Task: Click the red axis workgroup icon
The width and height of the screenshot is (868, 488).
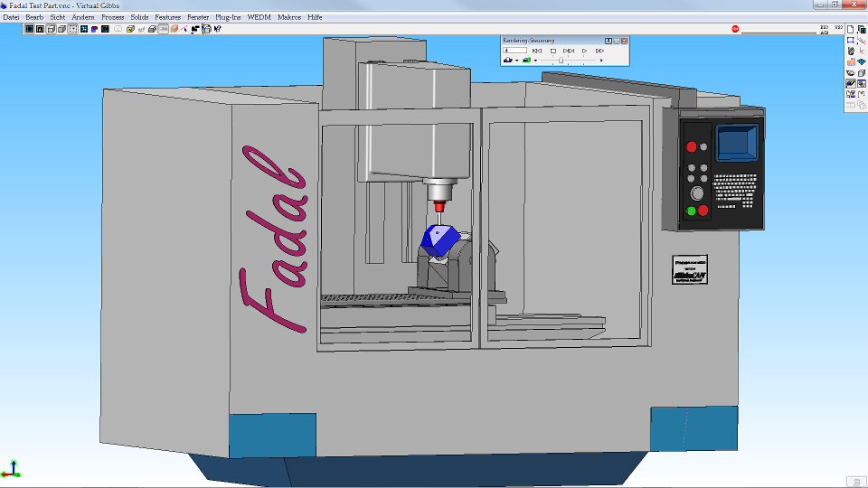Action: coord(862,51)
